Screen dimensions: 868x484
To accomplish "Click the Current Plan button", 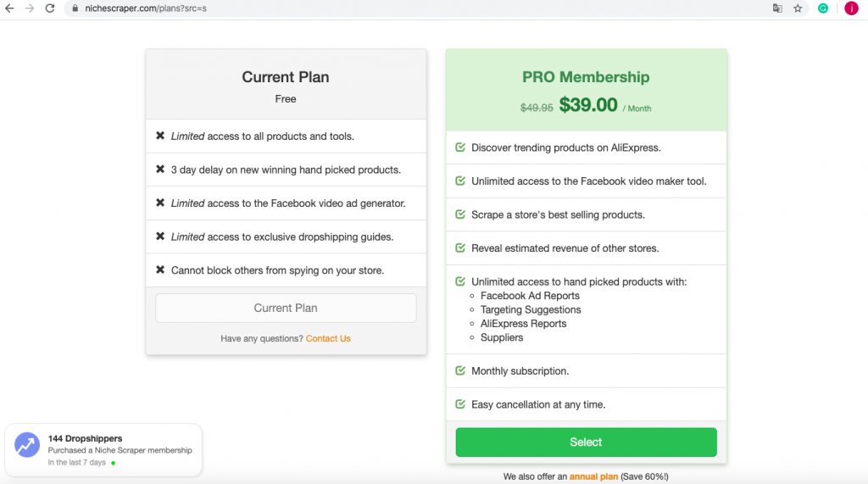I will (286, 308).
